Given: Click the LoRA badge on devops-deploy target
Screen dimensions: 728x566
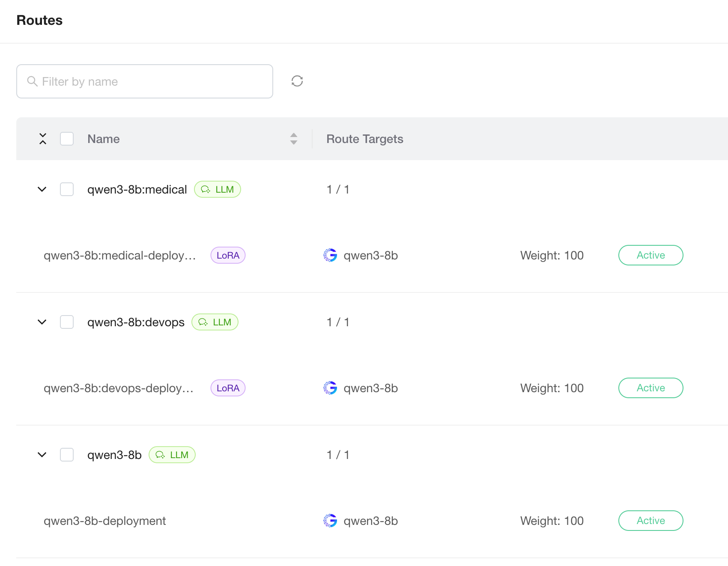Looking at the screenshot, I should click(228, 388).
